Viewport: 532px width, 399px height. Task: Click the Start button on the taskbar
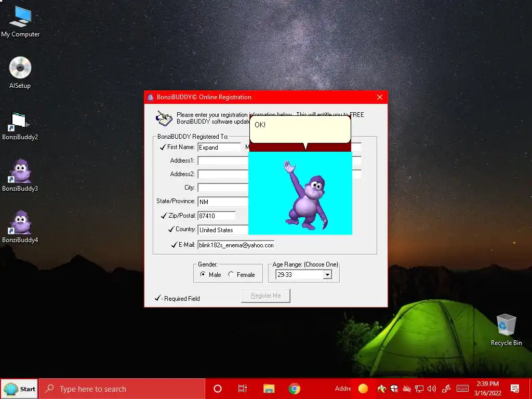click(x=20, y=389)
